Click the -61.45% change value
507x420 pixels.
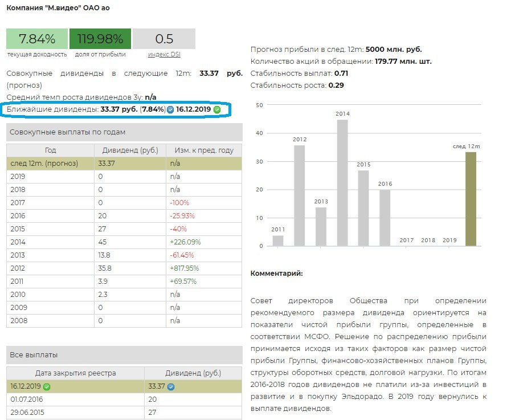click(182, 255)
